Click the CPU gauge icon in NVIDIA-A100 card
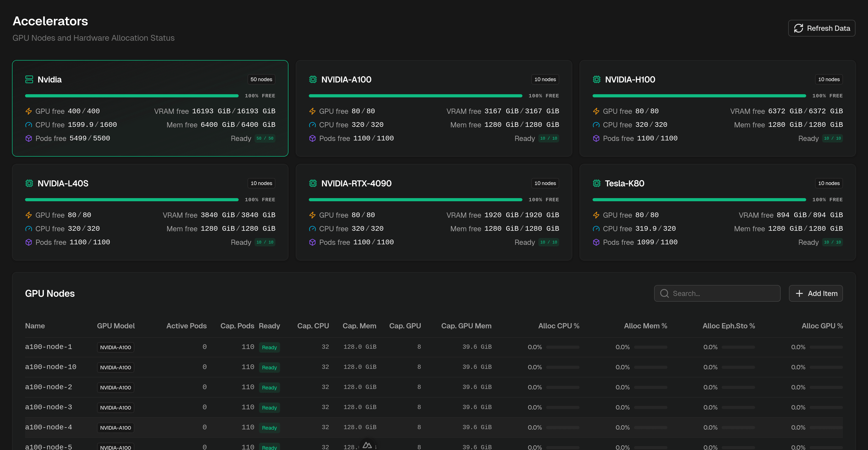868x450 pixels. 312,125
